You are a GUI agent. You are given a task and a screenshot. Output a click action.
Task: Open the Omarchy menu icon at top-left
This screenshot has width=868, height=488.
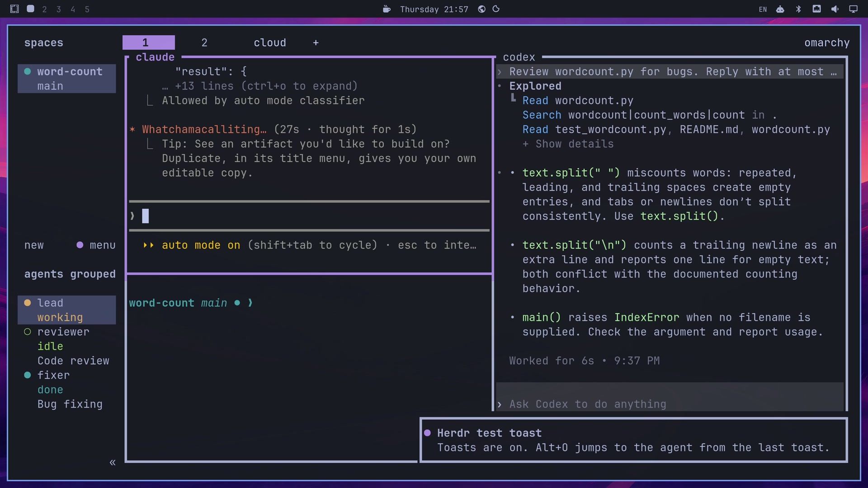[14, 9]
